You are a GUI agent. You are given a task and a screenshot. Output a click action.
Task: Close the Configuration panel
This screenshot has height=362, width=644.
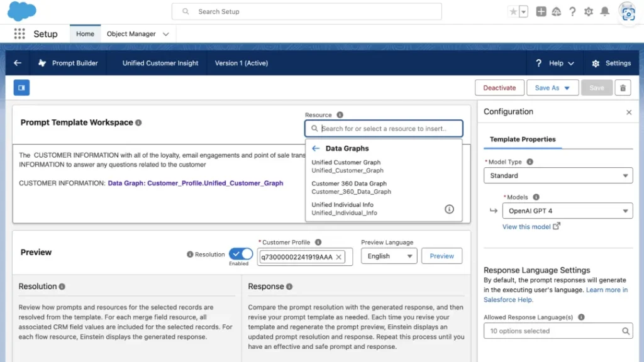point(629,112)
